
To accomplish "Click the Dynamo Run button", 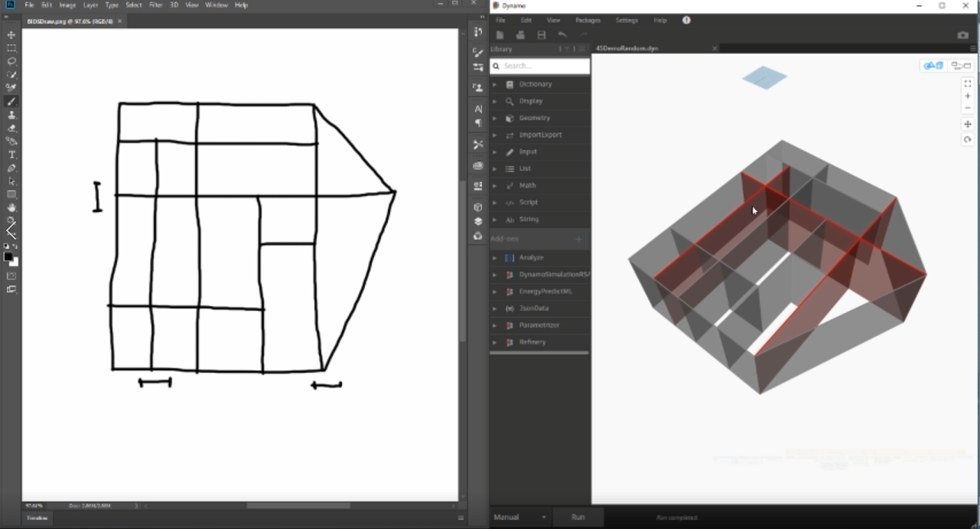I will point(578,518).
